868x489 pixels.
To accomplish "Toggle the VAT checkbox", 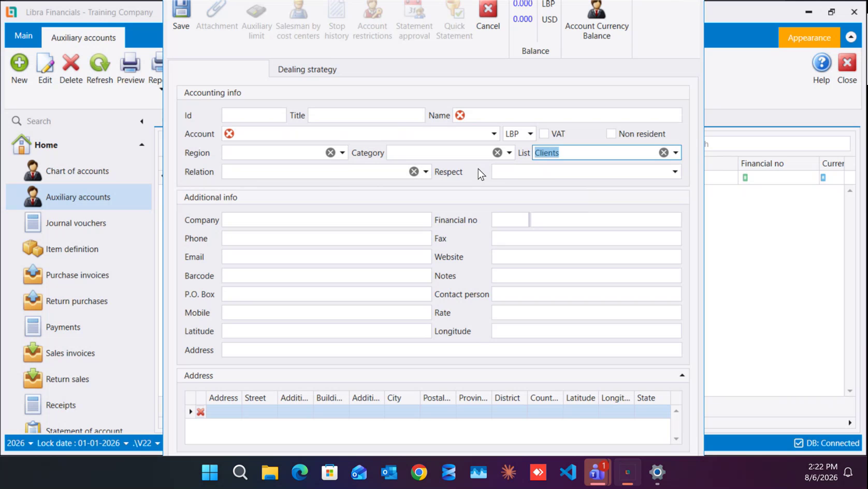I will click(544, 134).
